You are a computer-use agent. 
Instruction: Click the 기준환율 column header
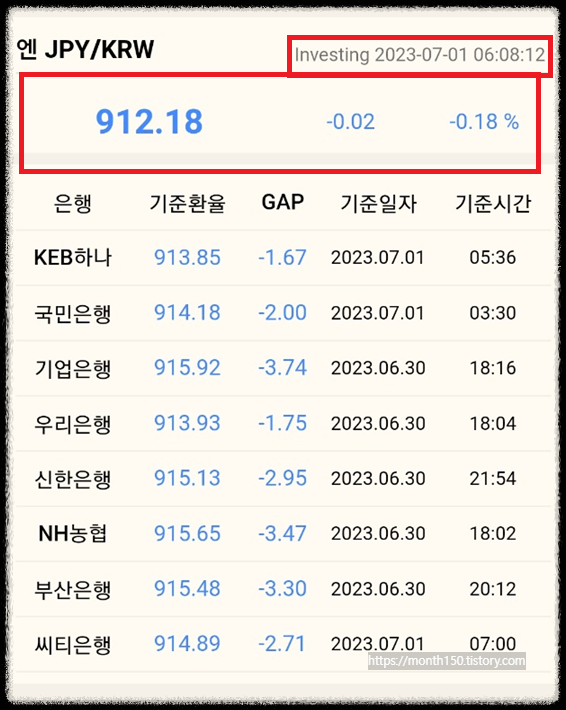187,203
